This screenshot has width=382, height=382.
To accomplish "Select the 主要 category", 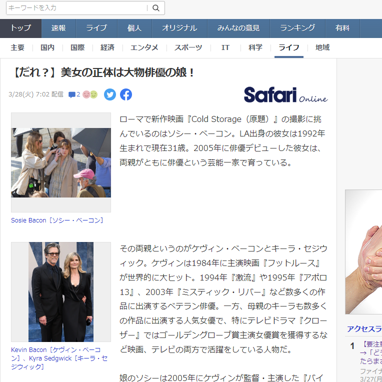I will [x=17, y=48].
